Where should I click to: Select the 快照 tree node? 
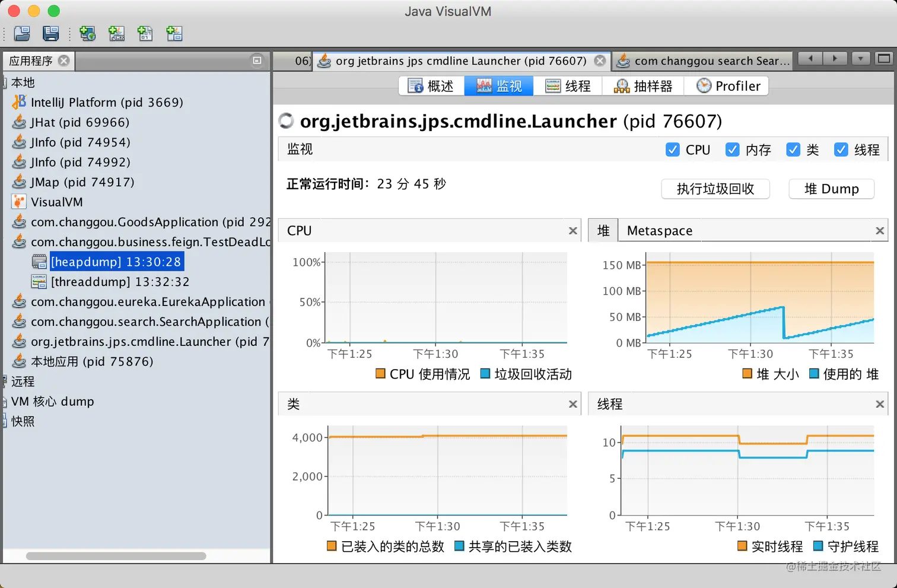click(x=23, y=421)
